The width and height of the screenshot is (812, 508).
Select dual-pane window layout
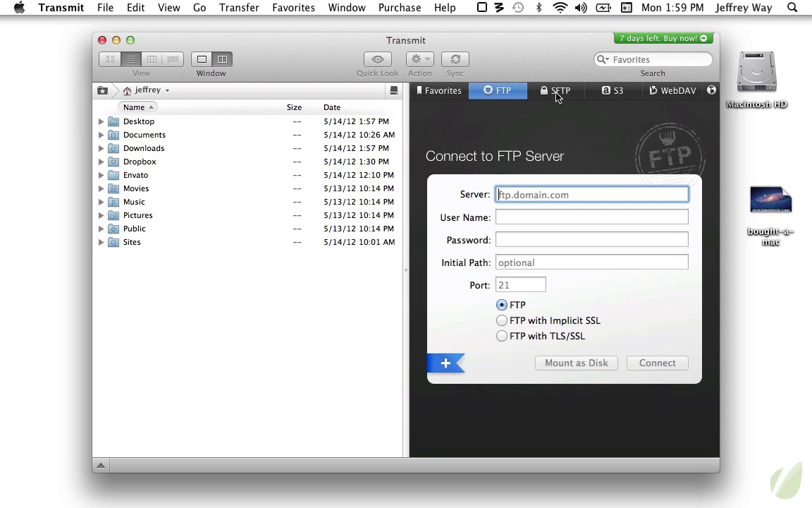click(x=222, y=59)
